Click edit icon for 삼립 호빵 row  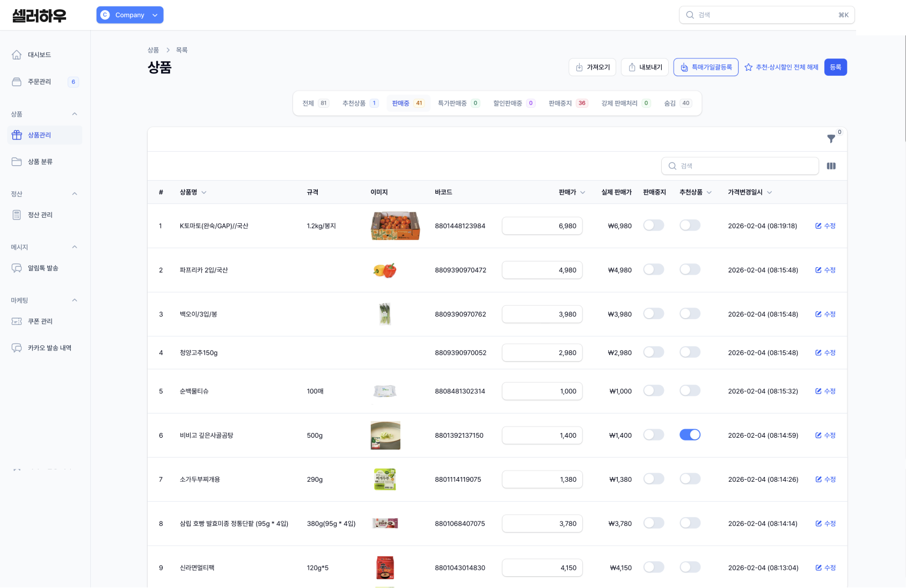coord(819,524)
